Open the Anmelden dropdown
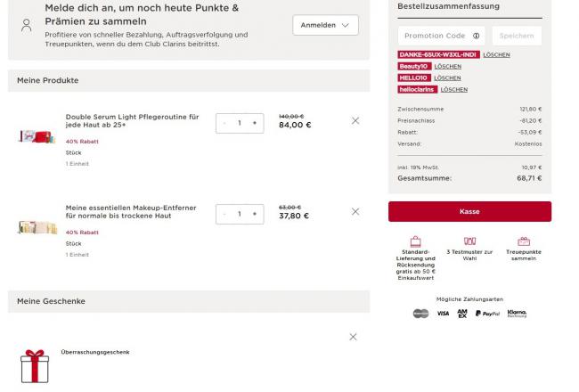 [x=325, y=25]
